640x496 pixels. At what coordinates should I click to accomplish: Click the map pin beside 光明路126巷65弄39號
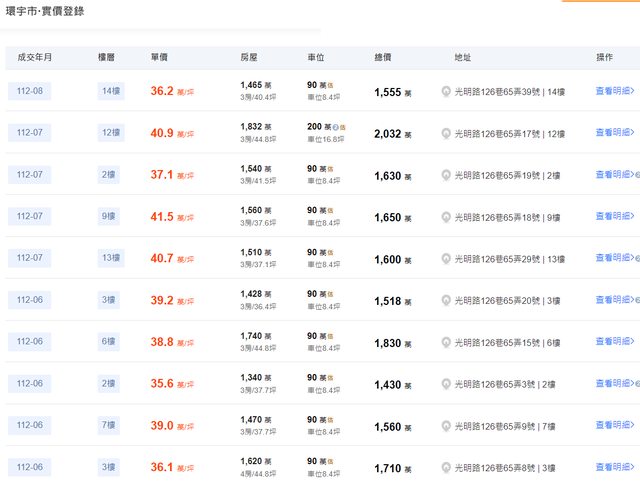(x=446, y=92)
